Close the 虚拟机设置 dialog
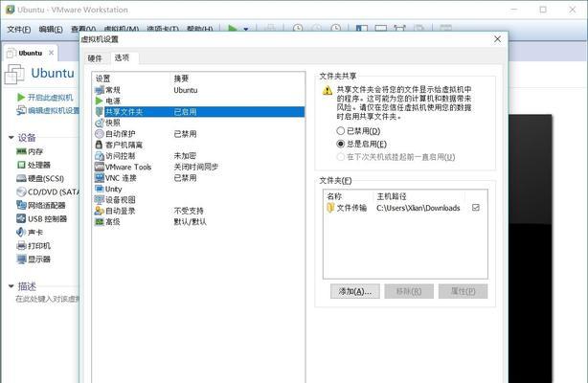This screenshot has width=588, height=383. pos(497,39)
